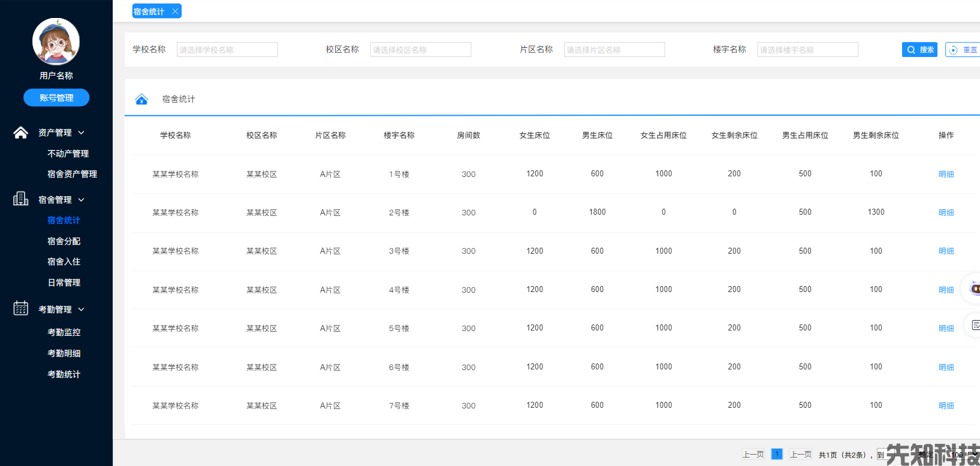Image resolution: width=980 pixels, height=466 pixels.
Task: Collapse the 考勤管理 menu chevron
Action: (x=82, y=309)
